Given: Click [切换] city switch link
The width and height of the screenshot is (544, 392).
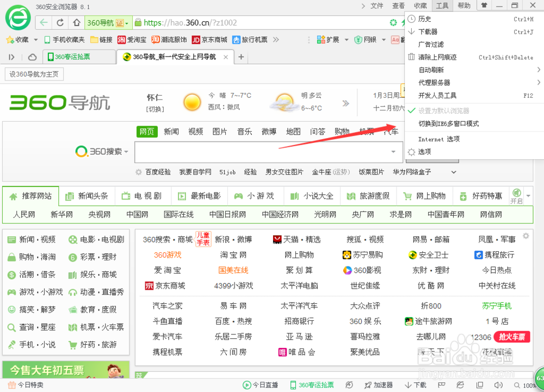Looking at the screenshot, I should 155,109.
